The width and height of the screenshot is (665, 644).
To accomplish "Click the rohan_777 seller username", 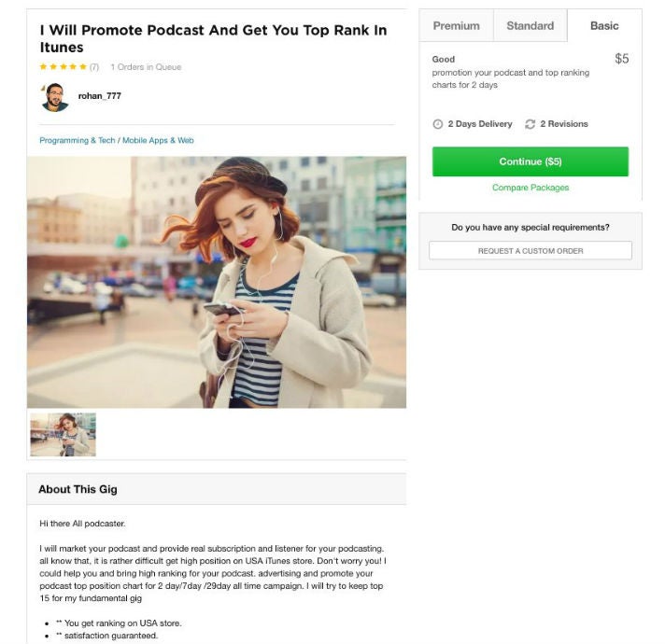I will point(100,96).
